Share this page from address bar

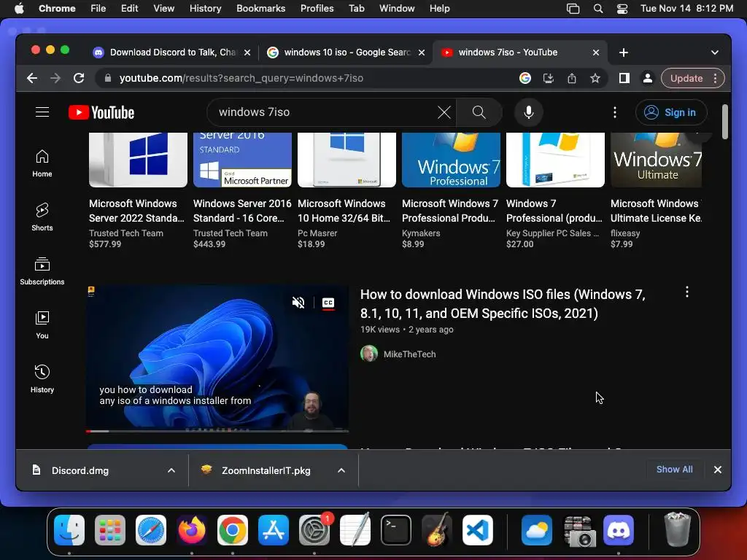coord(572,78)
